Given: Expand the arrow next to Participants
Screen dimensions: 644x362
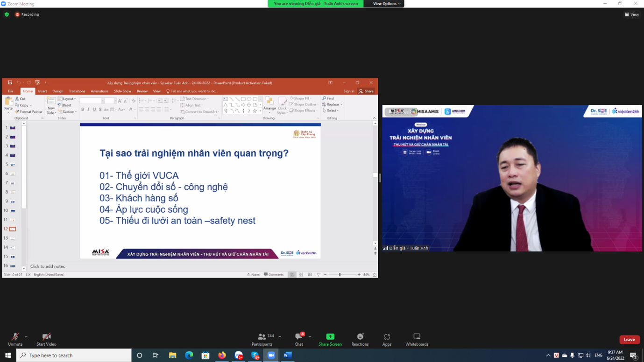Looking at the screenshot, I should click(280, 336).
